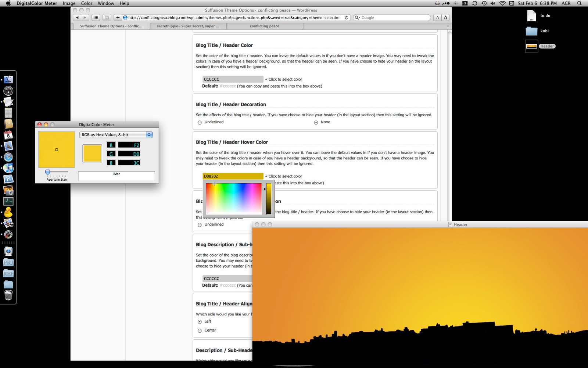Open Google search engine dropdown
The width and height of the screenshot is (588, 368).
[x=357, y=17]
